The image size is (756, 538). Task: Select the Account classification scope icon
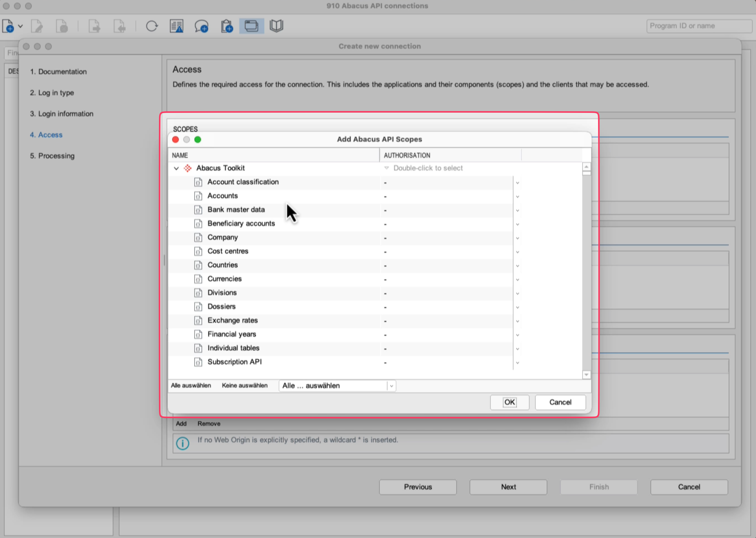pyautogui.click(x=198, y=182)
